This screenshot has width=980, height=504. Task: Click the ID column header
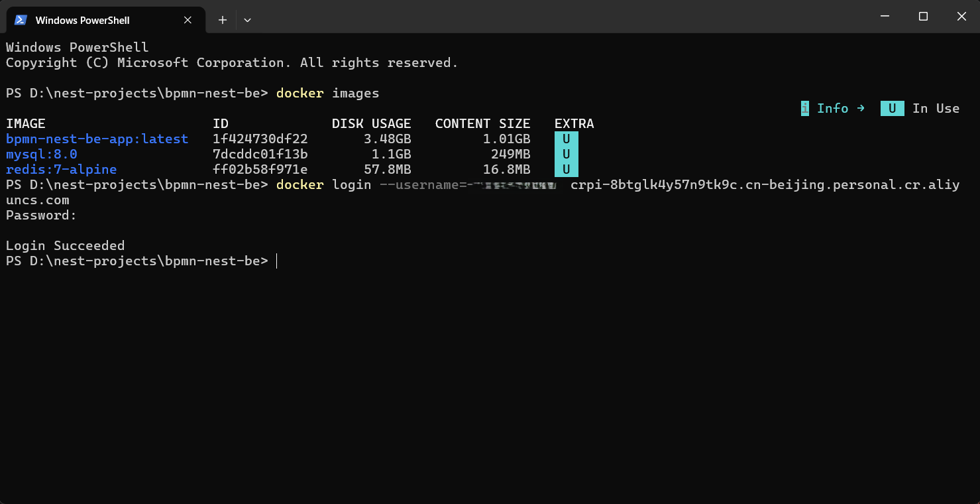click(x=221, y=123)
